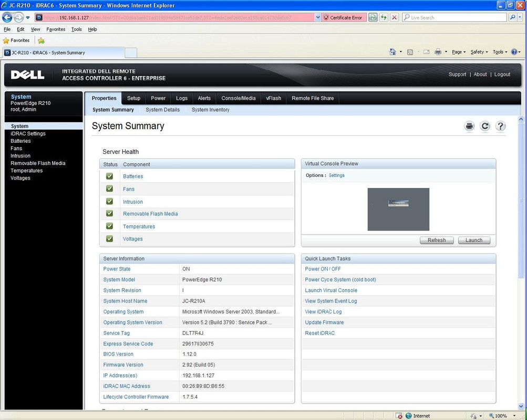527x420 pixels.
Task: Click the RSS feeds icon in command bar
Action: [x=410, y=52]
